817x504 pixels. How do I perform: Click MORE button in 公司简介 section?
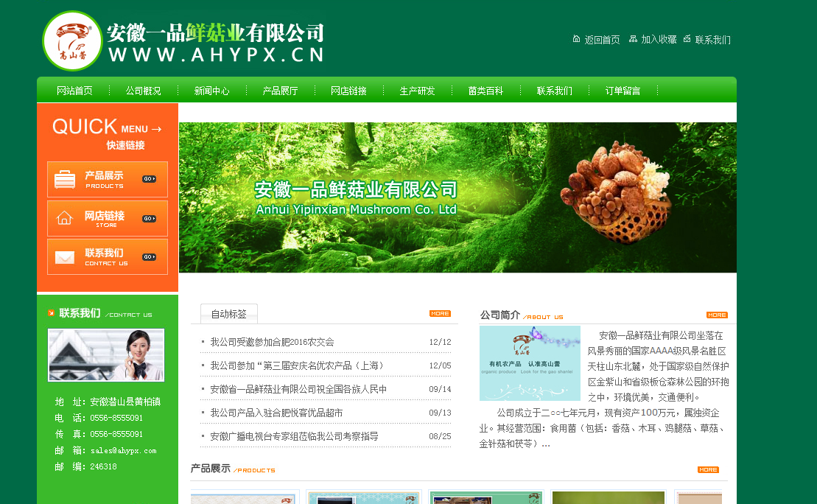(x=717, y=315)
